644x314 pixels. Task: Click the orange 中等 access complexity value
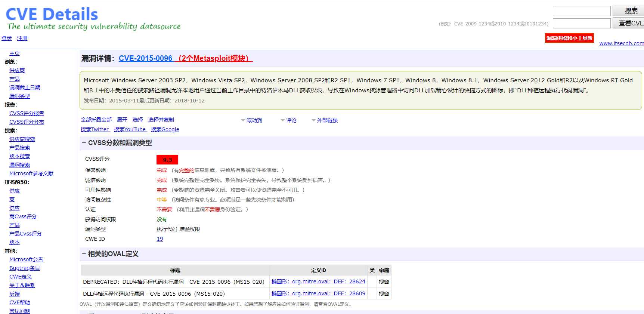click(162, 200)
